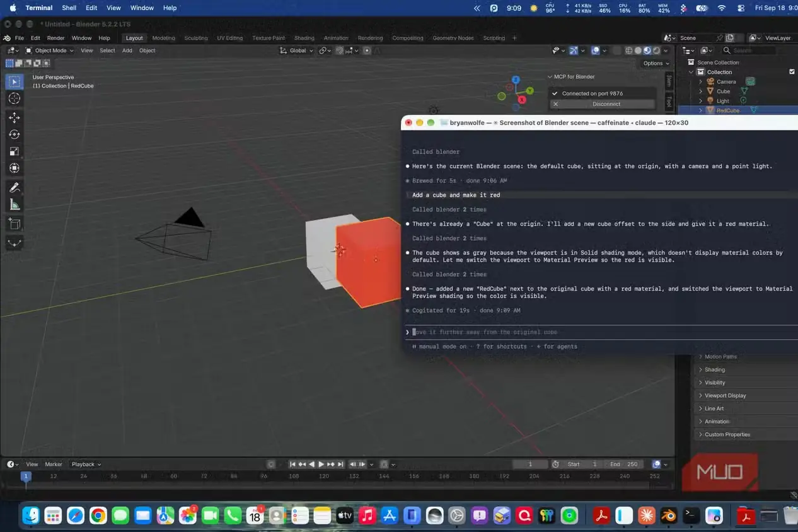
Task: Open the viewport Add menu
Action: 127,50
